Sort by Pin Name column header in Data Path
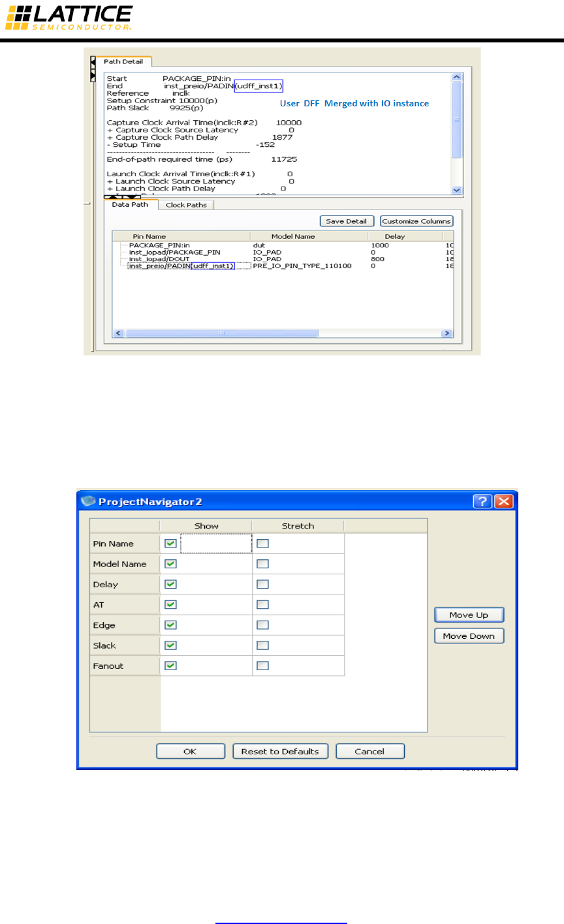 point(181,236)
